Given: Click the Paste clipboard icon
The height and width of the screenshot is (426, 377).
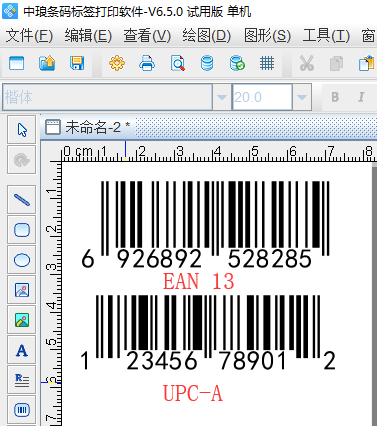Looking at the screenshot, I should [366, 63].
